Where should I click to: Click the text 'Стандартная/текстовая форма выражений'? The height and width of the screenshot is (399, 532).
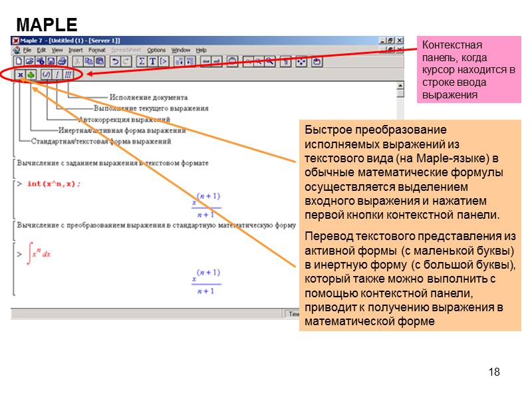101,142
